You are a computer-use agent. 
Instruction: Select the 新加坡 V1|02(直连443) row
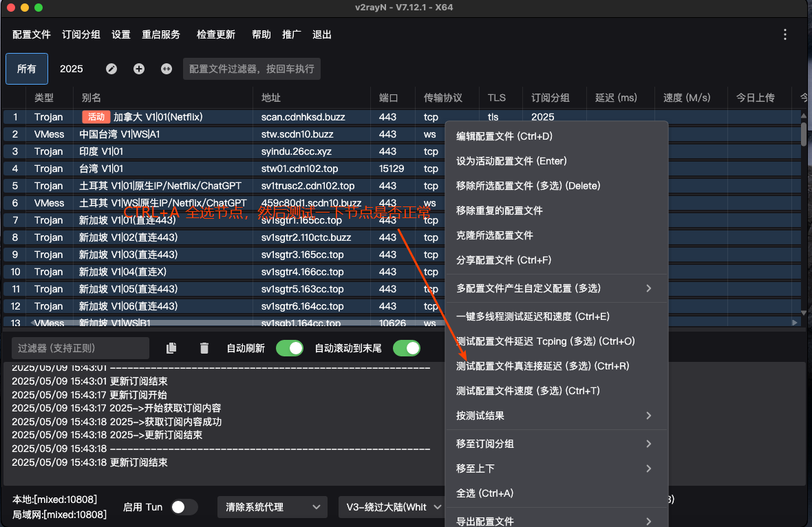click(x=224, y=237)
